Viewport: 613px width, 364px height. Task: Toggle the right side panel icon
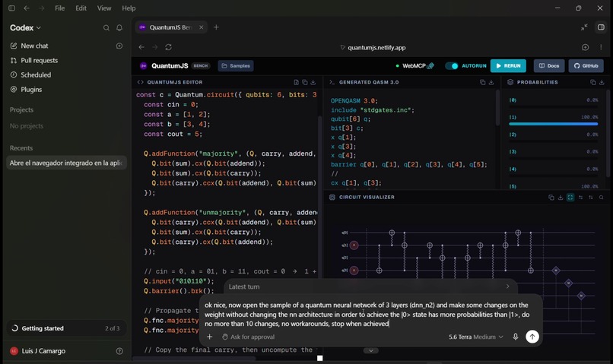[x=601, y=27]
